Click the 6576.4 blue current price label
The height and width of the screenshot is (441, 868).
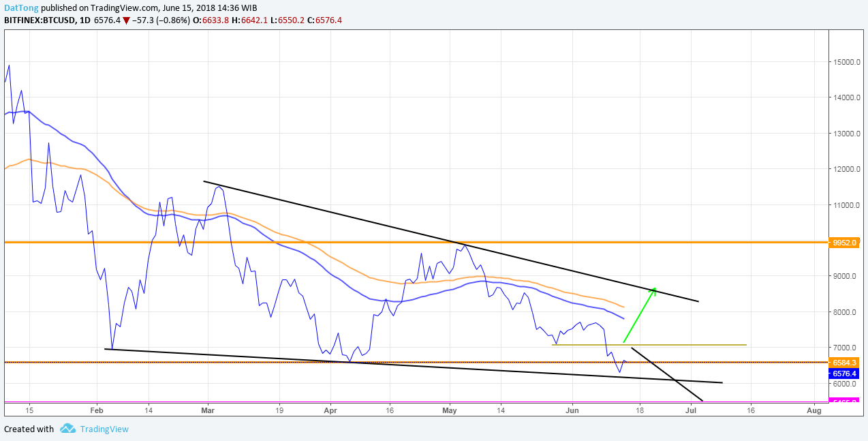[x=843, y=374]
